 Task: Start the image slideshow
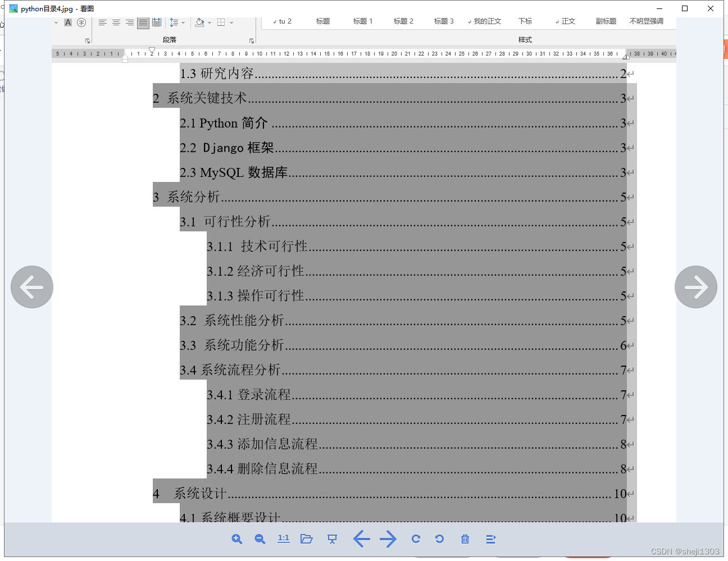332,539
